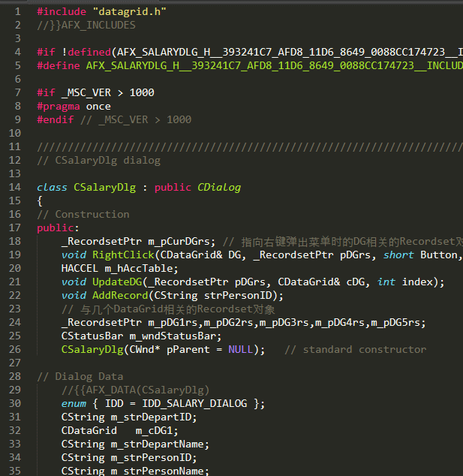This screenshot has width=463, height=476.
Task: Click the AddRecord function name
Action: click(x=120, y=296)
